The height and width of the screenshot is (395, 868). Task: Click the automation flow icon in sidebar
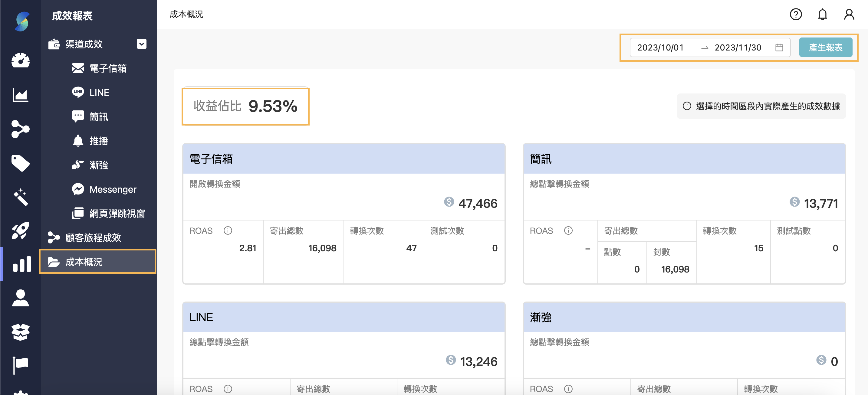[x=20, y=129]
